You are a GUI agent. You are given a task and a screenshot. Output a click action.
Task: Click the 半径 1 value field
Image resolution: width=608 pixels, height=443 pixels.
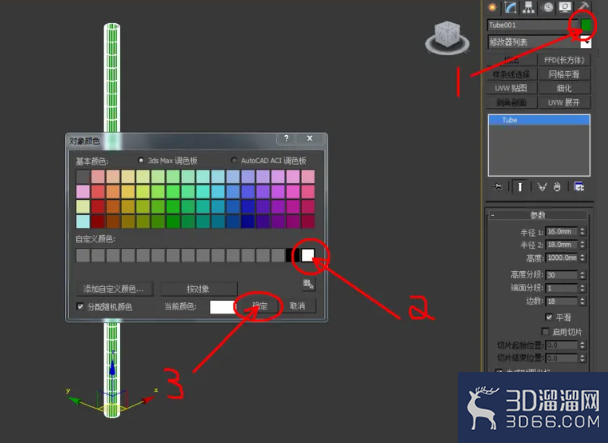pos(561,232)
